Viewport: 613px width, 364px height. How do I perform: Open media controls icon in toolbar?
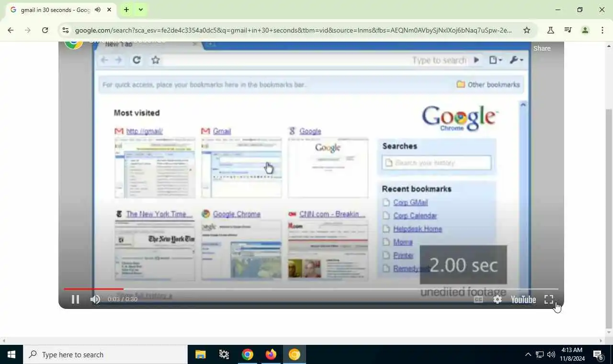tap(568, 30)
